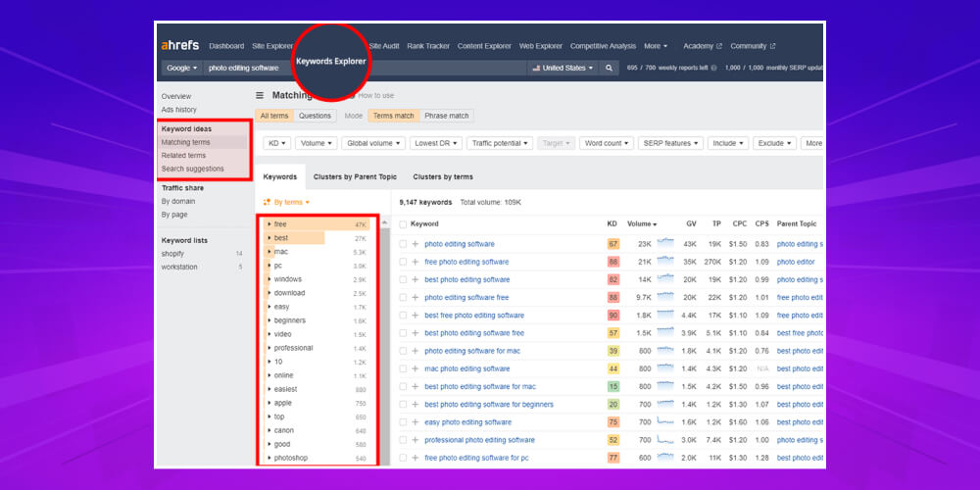Open parent topic 'photo editor' link
This screenshot has height=490, width=980.
pyautogui.click(x=796, y=262)
